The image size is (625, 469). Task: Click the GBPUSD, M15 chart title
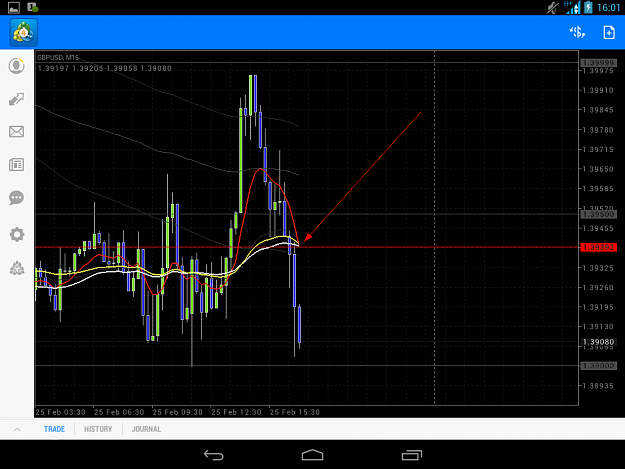coord(58,58)
